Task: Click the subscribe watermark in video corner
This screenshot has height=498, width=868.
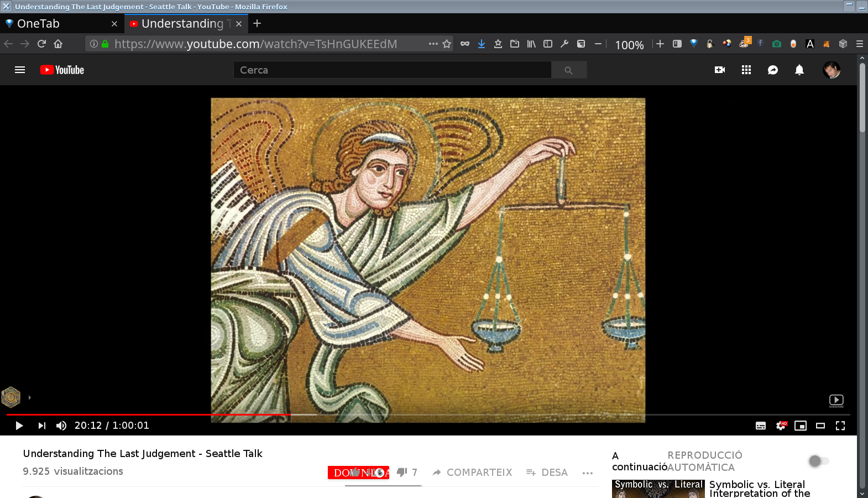Action: point(836,401)
